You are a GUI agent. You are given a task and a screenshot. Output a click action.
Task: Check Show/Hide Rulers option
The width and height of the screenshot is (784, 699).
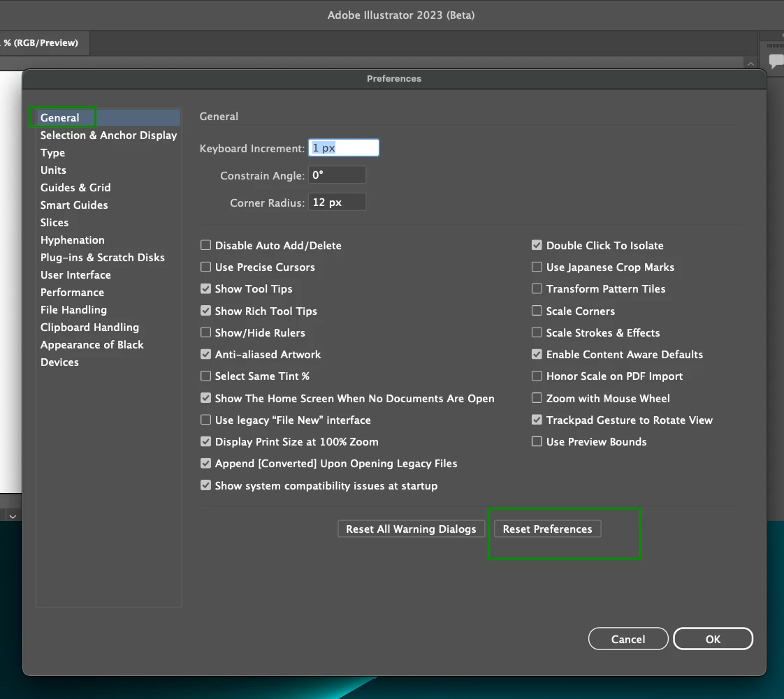[x=205, y=332]
